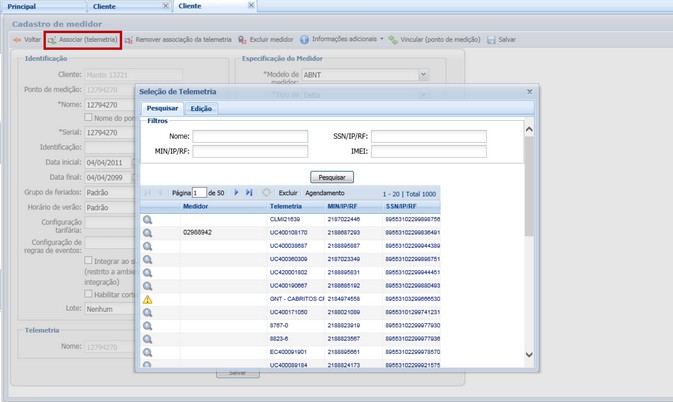
Task: Click magnifier icon for EC400091901 row
Action: pyautogui.click(x=147, y=353)
